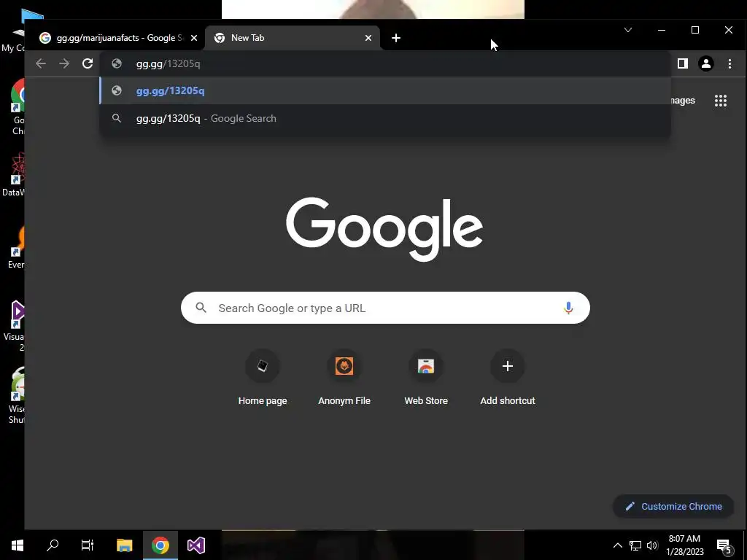Open File Explorer from taskbar

click(x=124, y=545)
